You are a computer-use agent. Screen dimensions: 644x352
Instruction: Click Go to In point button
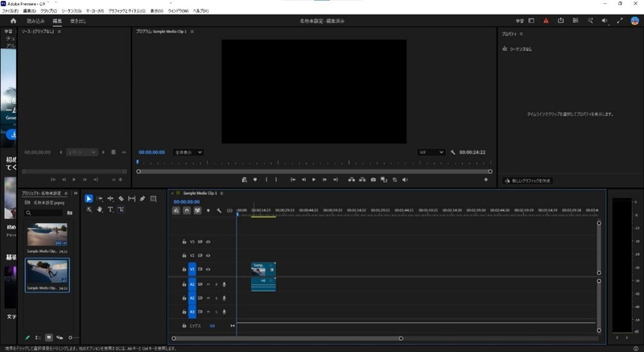pos(293,180)
